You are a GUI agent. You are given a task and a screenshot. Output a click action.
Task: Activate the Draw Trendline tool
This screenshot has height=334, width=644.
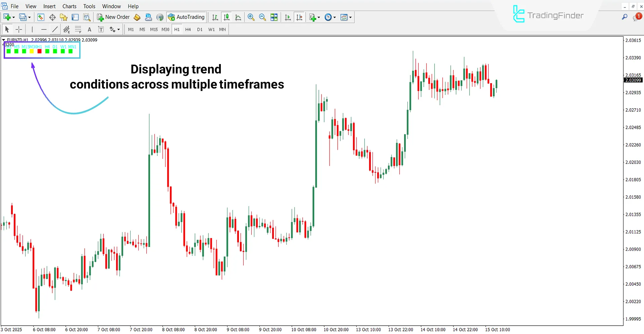pos(55,30)
